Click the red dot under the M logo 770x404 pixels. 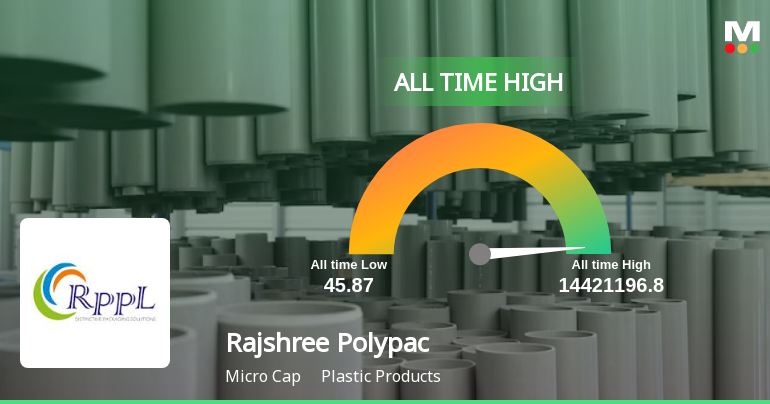(730, 48)
